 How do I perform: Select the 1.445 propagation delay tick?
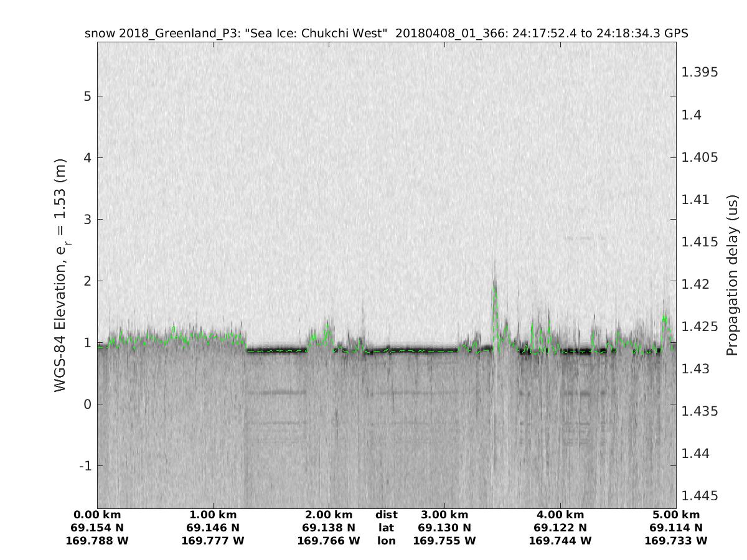click(x=700, y=496)
